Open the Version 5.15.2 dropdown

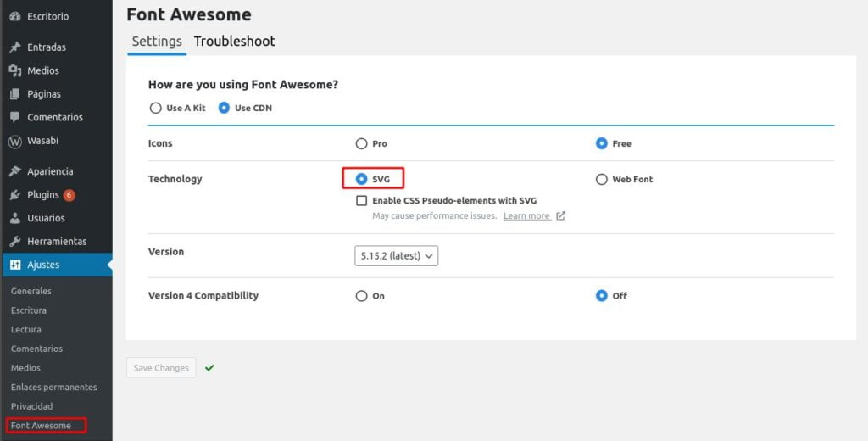click(x=397, y=256)
